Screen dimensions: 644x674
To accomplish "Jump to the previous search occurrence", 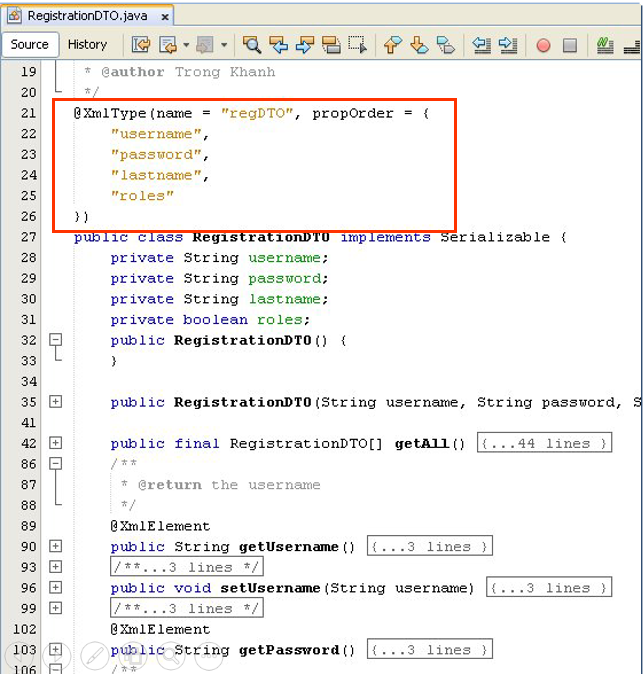I will [279, 45].
